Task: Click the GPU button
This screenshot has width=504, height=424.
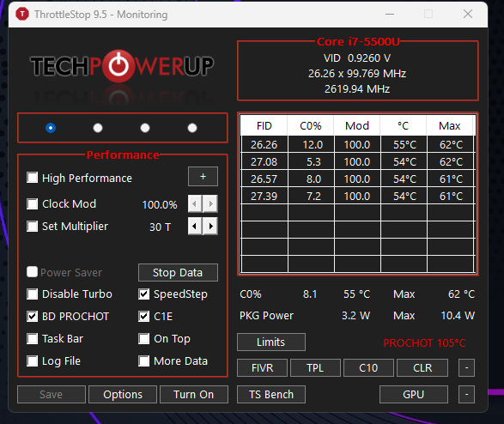Action: tap(414, 395)
